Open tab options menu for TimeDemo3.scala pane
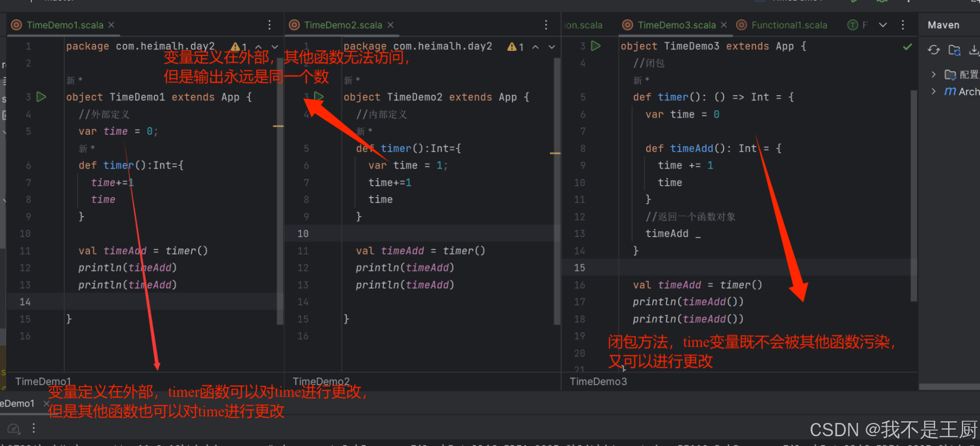The image size is (980, 446). 903,25
